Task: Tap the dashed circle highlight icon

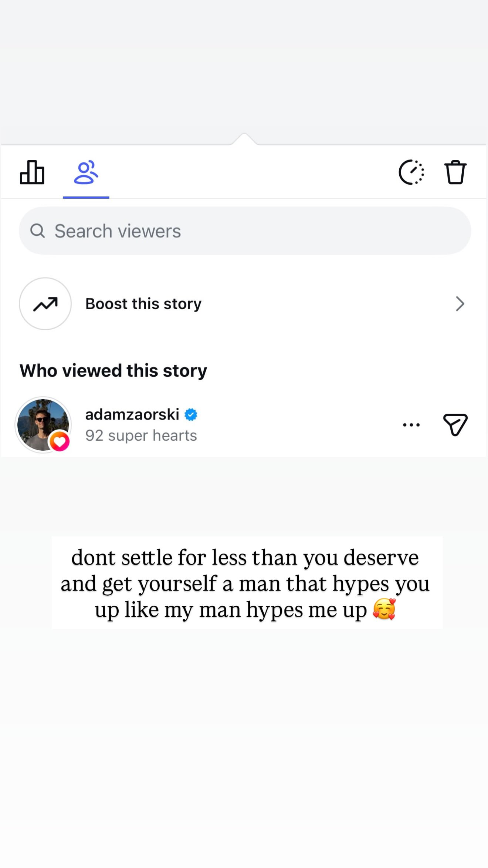Action: pos(411,172)
